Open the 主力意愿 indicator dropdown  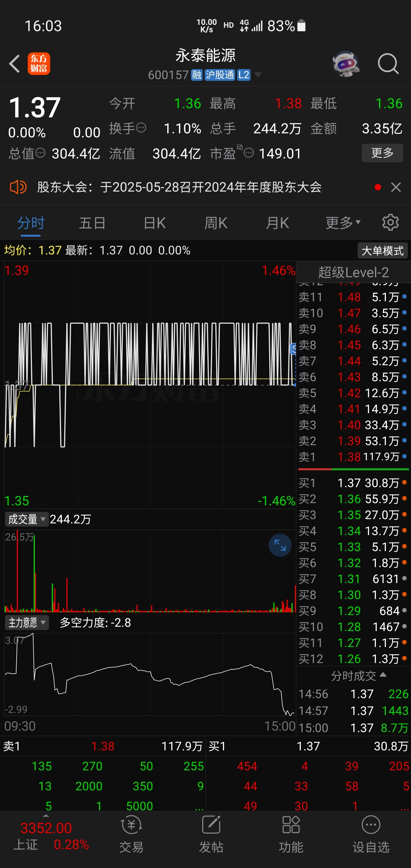pyautogui.click(x=27, y=623)
